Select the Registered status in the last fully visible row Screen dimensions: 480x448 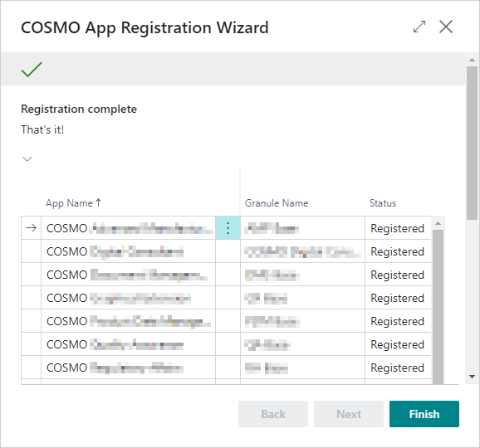tap(397, 368)
